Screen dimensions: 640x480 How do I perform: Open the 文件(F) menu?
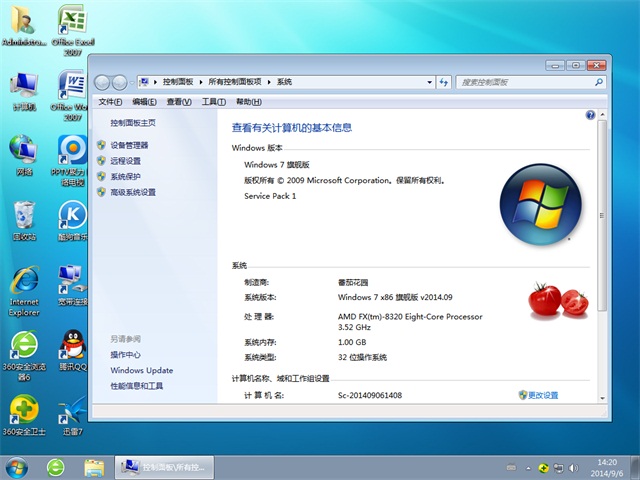click(110, 102)
